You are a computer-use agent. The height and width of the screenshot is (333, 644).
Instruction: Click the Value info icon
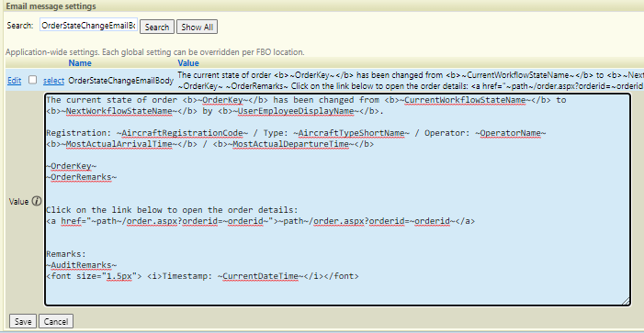37,201
